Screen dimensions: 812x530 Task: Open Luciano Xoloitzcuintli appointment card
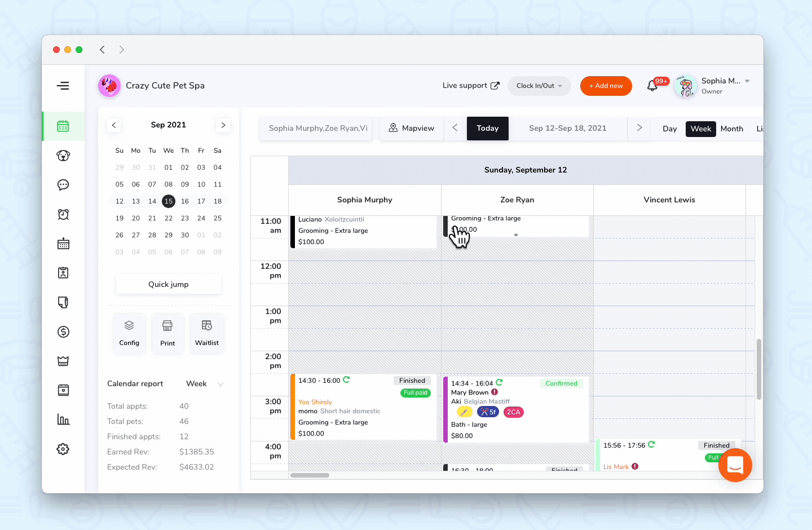click(364, 231)
